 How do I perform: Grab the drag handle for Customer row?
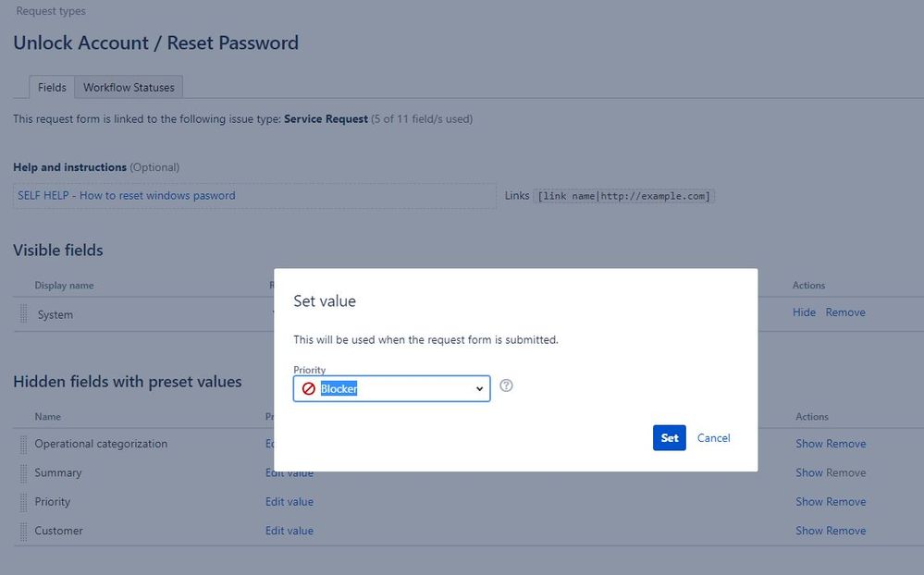pyautogui.click(x=24, y=531)
